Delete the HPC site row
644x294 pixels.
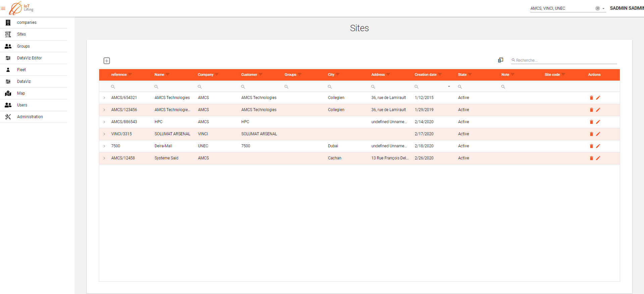(591, 122)
